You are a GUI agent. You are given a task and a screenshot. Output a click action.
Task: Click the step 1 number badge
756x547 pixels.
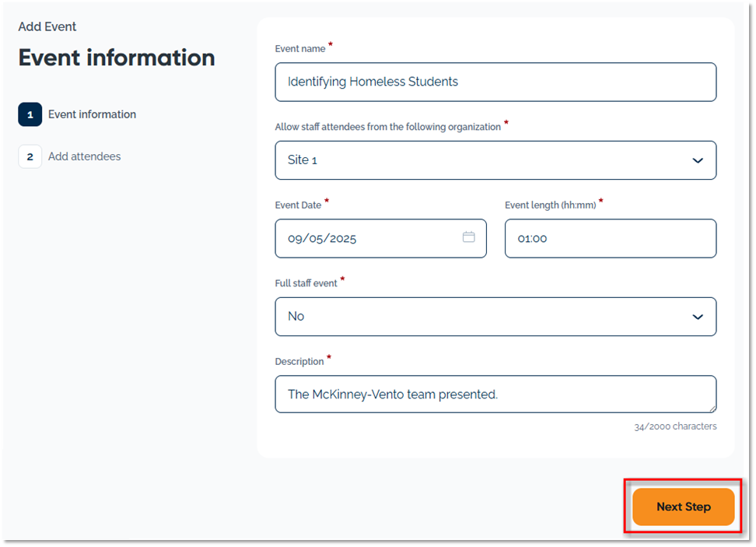tap(30, 114)
